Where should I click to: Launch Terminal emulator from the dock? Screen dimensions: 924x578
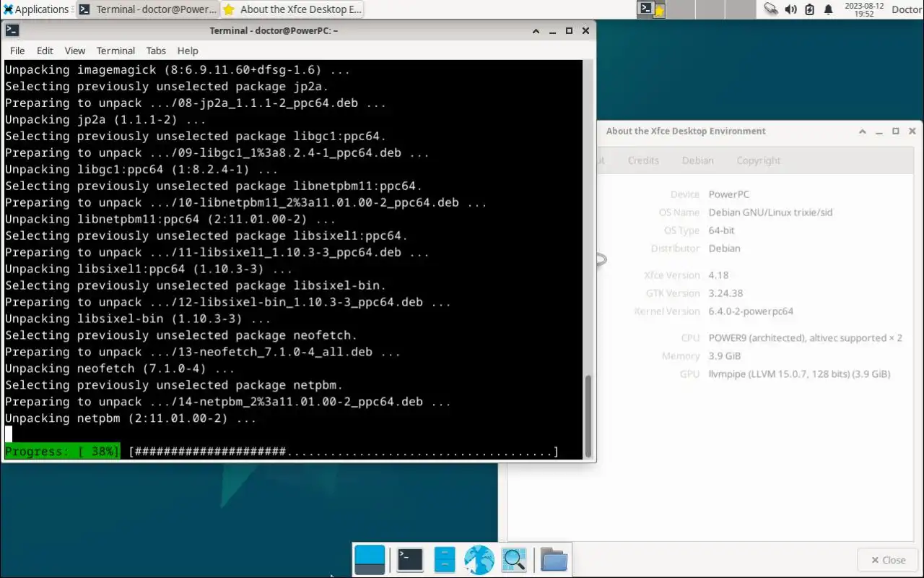pos(410,559)
